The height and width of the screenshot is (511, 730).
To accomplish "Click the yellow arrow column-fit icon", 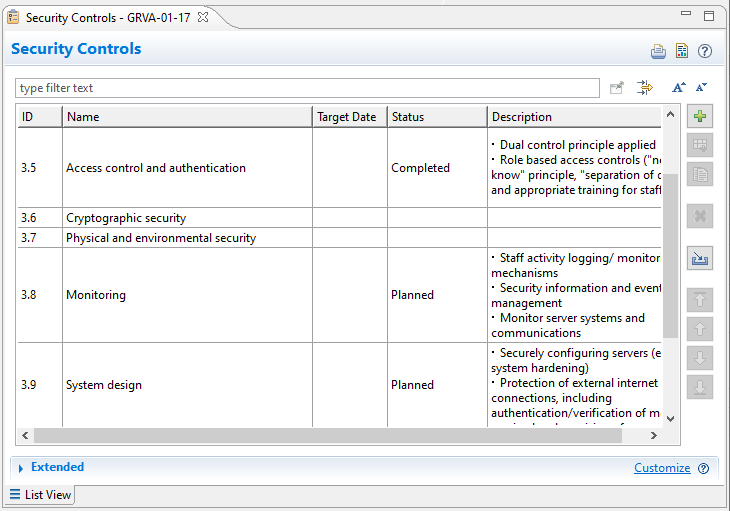I will 645,88.
